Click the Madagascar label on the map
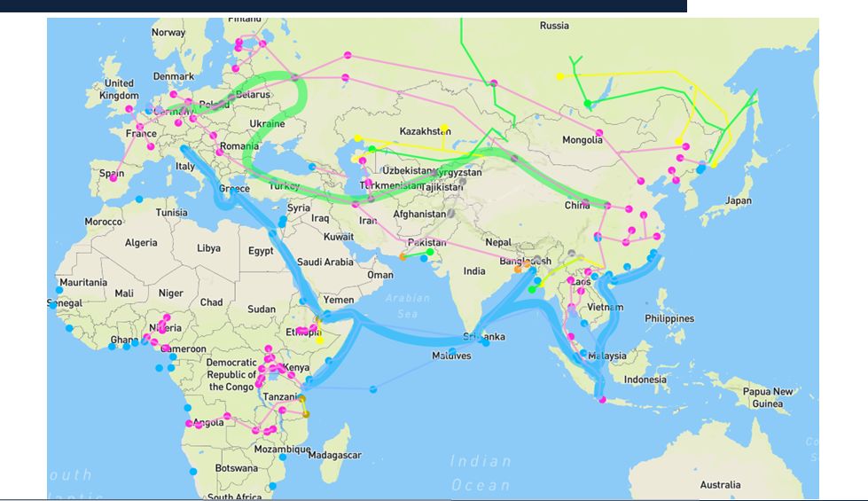This screenshot has height=501, width=868. coord(334,455)
